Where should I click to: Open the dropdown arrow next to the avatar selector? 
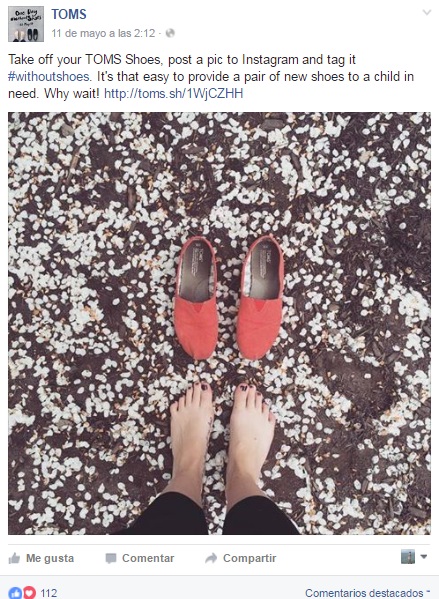[x=423, y=557]
